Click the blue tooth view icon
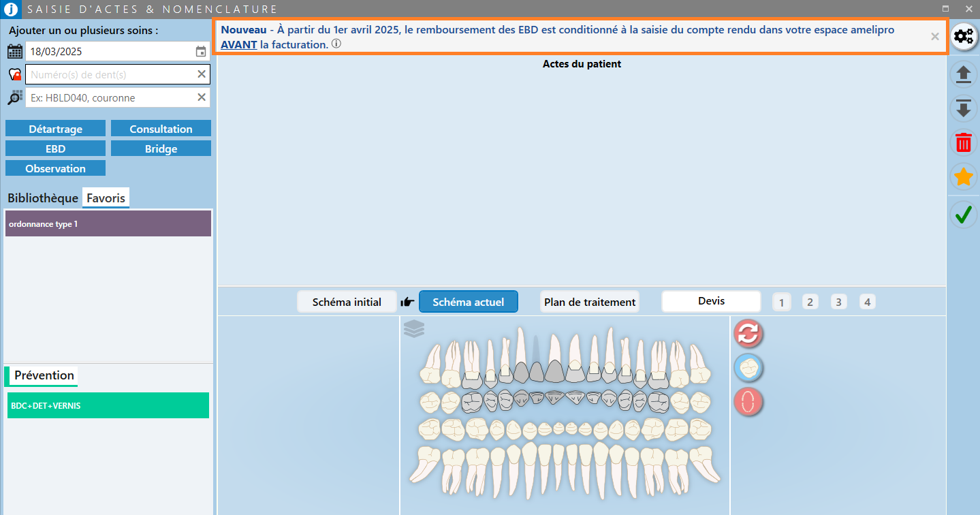 tap(748, 368)
